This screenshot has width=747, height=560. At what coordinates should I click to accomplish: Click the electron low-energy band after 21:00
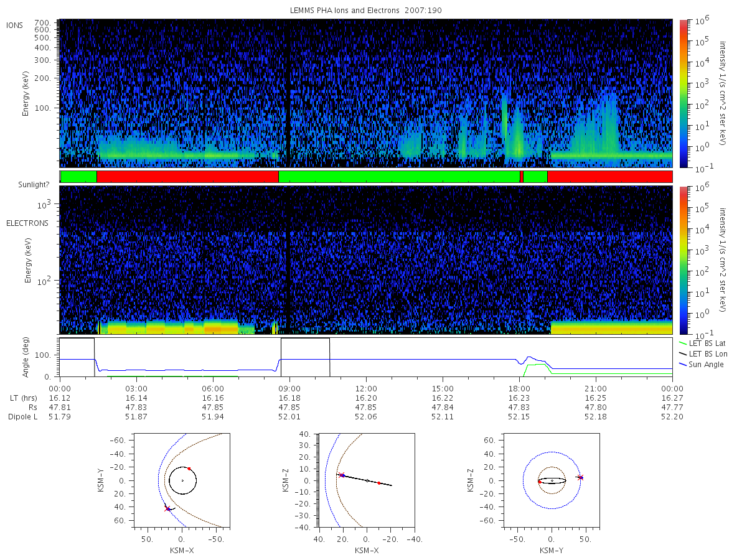[611, 327]
